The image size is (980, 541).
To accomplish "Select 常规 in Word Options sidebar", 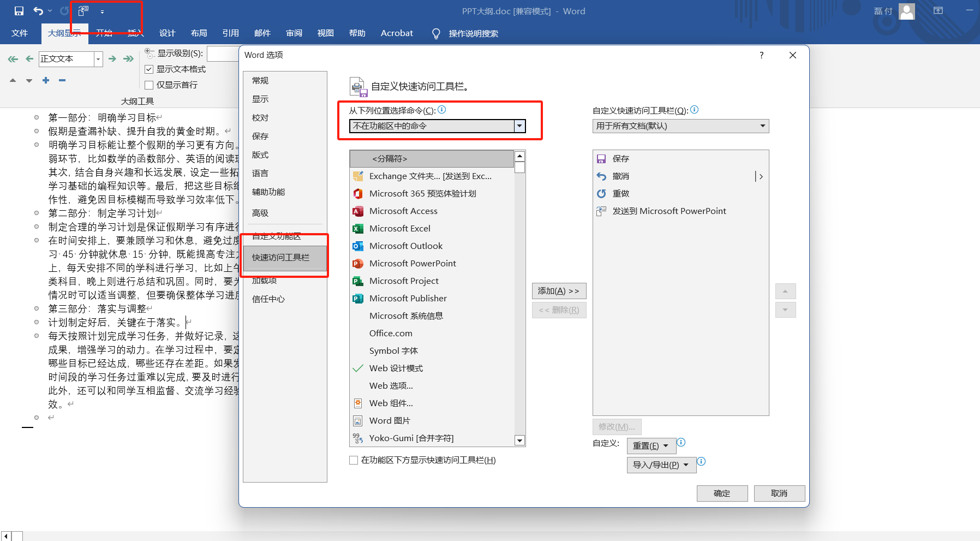I will pyautogui.click(x=285, y=81).
